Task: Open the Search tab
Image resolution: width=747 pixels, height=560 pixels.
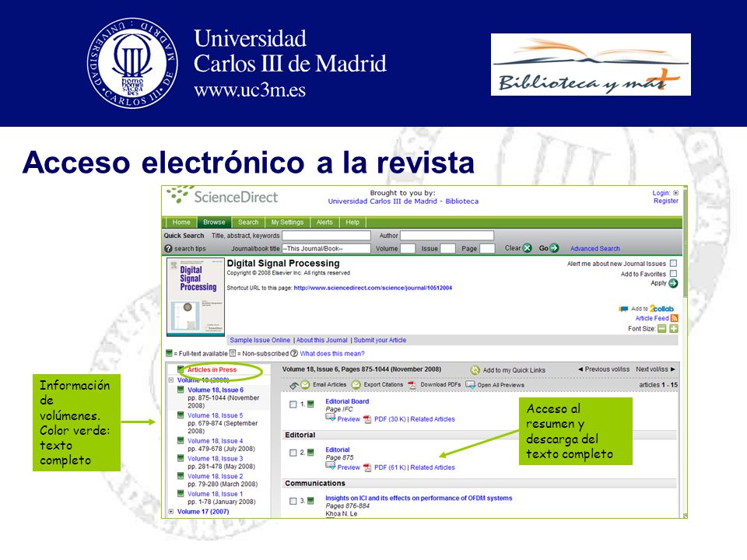Action: (x=248, y=222)
